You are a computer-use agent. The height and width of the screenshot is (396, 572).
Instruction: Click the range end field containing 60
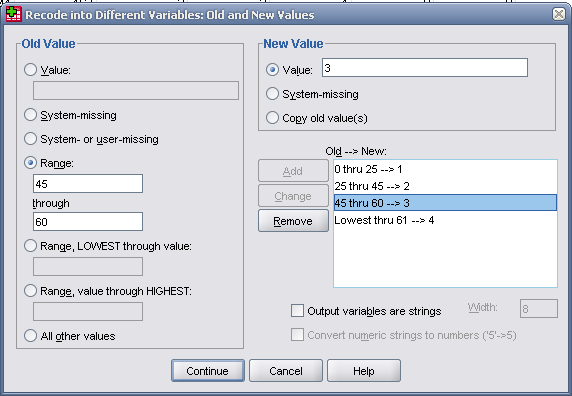click(x=88, y=222)
